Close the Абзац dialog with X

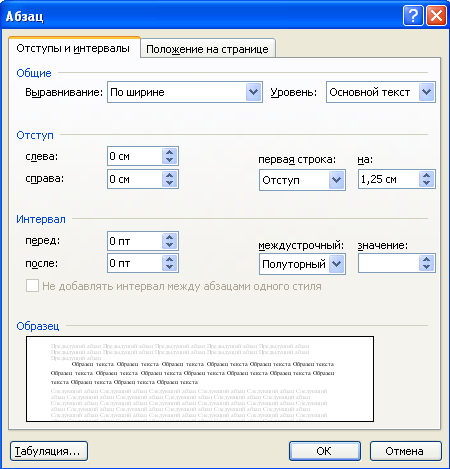436,16
